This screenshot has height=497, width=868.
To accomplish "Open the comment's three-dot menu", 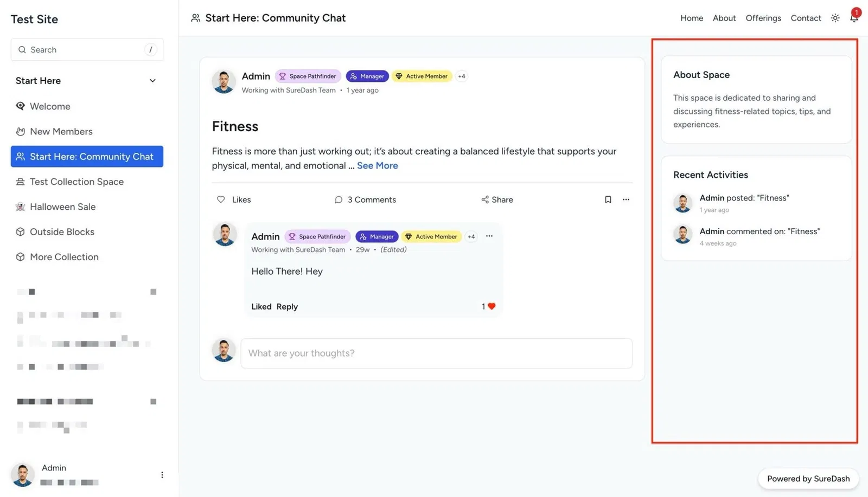I will click(489, 236).
